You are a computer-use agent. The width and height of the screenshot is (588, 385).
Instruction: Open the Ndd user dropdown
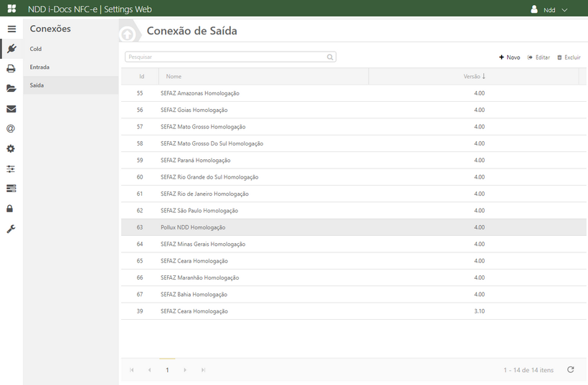(x=549, y=10)
